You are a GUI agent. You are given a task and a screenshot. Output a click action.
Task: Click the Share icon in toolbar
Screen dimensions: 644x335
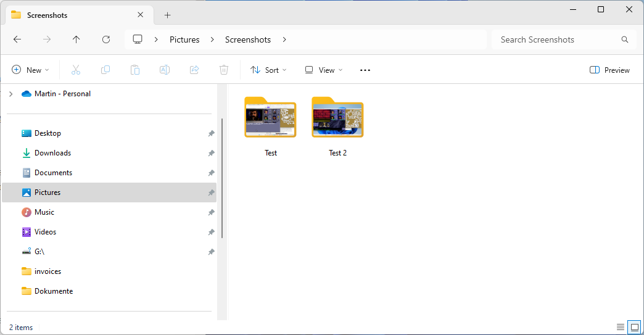[194, 70]
